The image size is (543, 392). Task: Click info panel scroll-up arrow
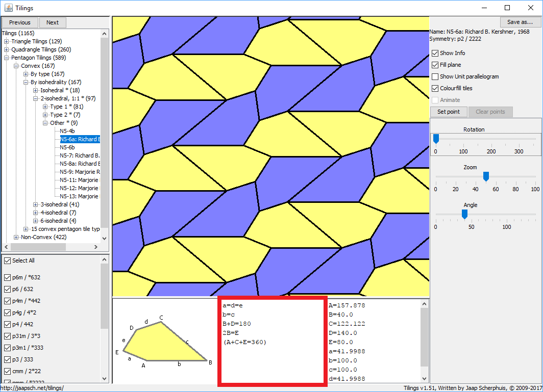424,304
